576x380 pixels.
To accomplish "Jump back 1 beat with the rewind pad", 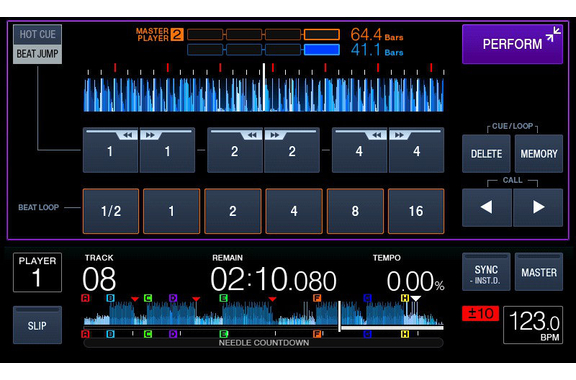I will tap(111, 150).
